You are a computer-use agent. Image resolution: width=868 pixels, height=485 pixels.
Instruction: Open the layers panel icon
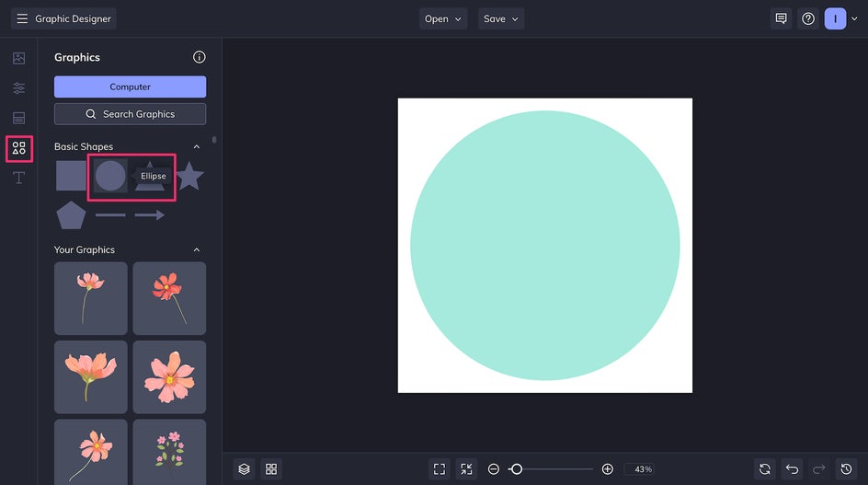[x=245, y=469]
